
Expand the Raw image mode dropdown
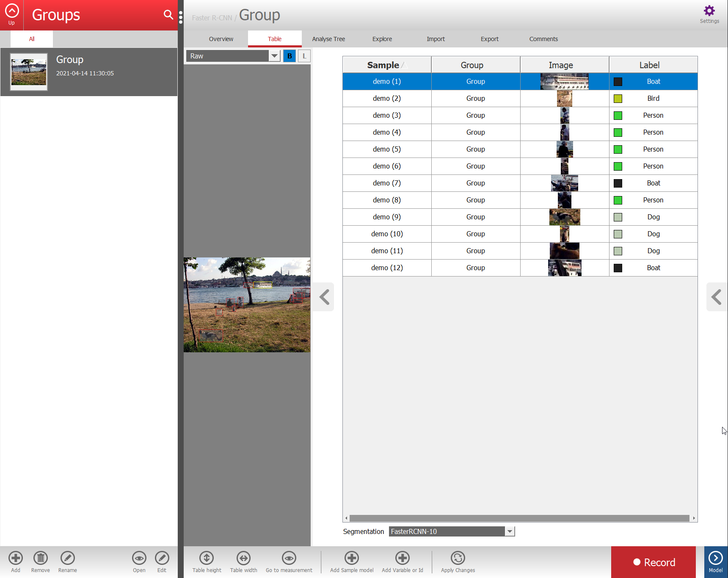click(x=274, y=56)
